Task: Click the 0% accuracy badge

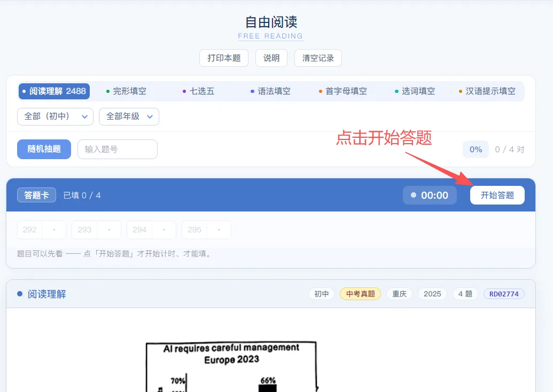Action: (476, 150)
